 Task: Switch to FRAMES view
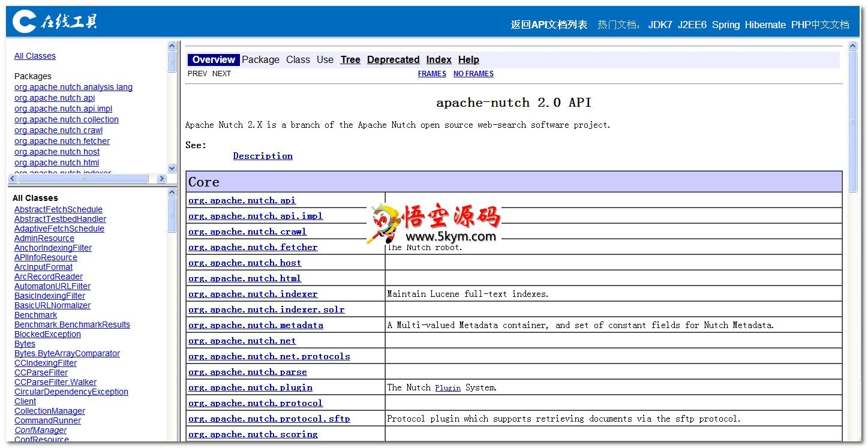click(432, 74)
